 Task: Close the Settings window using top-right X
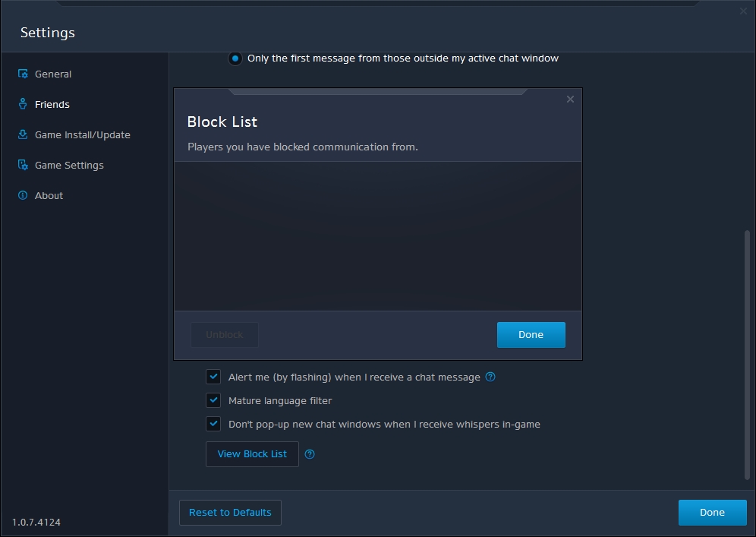point(743,11)
